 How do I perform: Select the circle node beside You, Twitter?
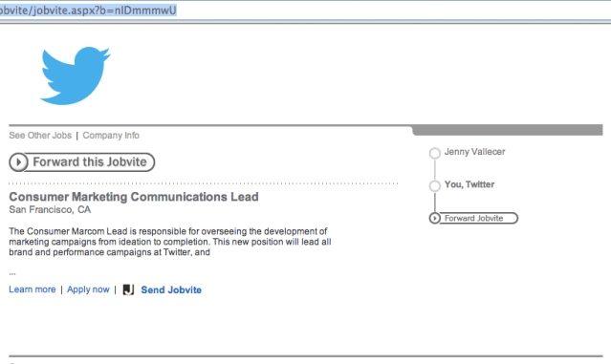(435, 185)
